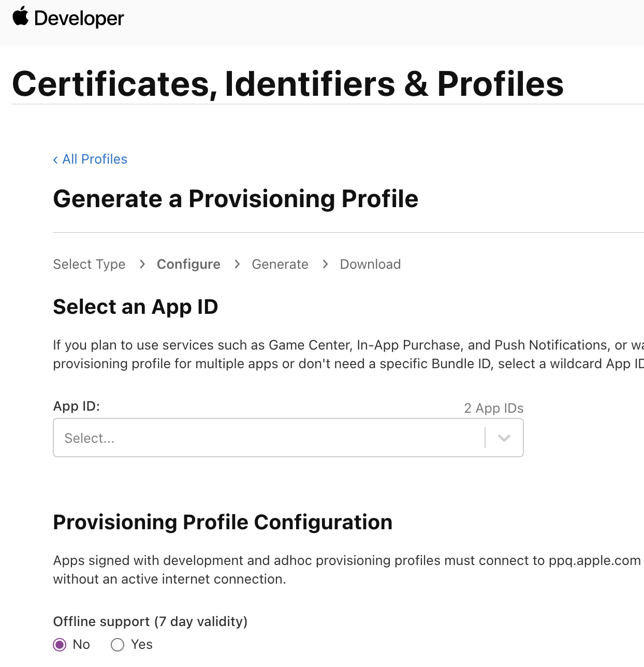Click Certificates, Identifiers & Profiles heading
Image resolution: width=644 pixels, height=667 pixels.
[x=288, y=84]
